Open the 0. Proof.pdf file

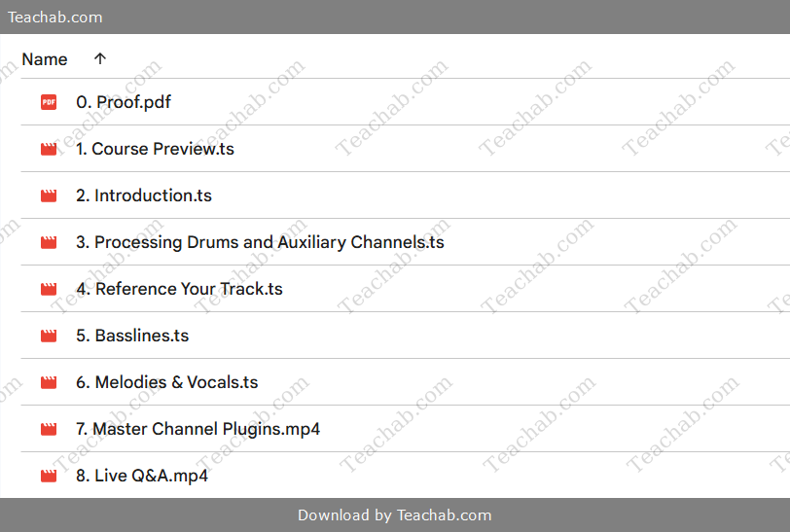pos(124,102)
